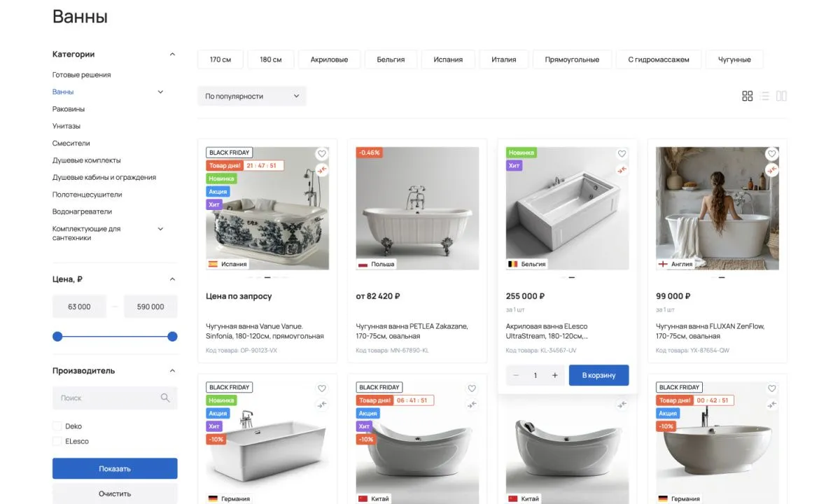Collapse the Категории section

pos(172,55)
